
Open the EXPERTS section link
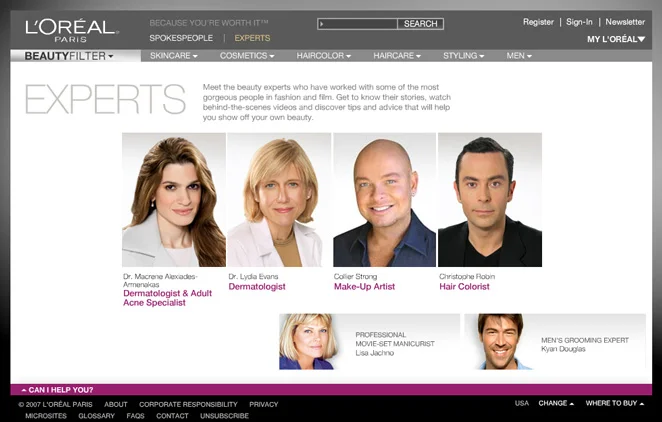pos(252,38)
